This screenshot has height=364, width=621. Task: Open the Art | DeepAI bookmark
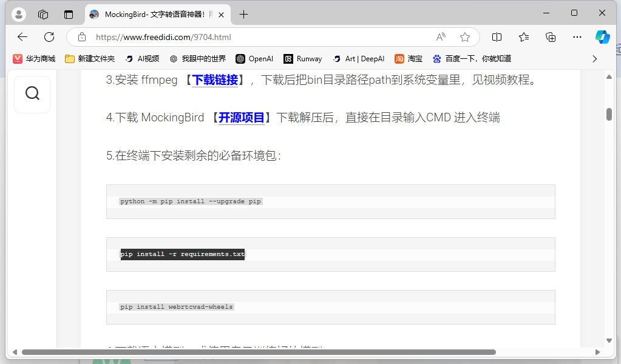click(x=358, y=59)
